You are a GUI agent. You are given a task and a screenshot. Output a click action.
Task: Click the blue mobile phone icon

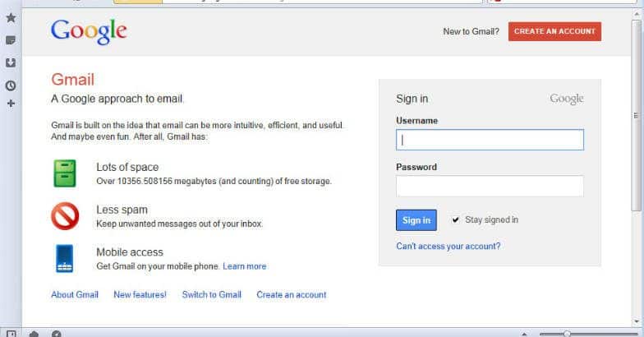[64, 258]
